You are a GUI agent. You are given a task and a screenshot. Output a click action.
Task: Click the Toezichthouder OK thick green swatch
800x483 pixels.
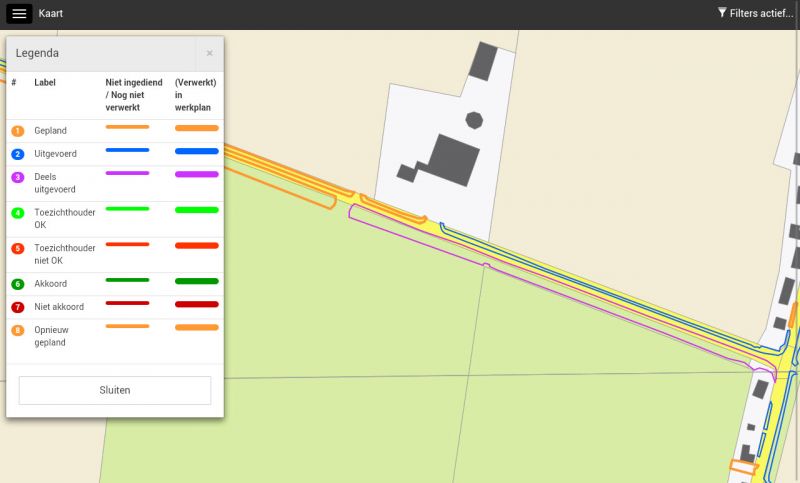196,210
